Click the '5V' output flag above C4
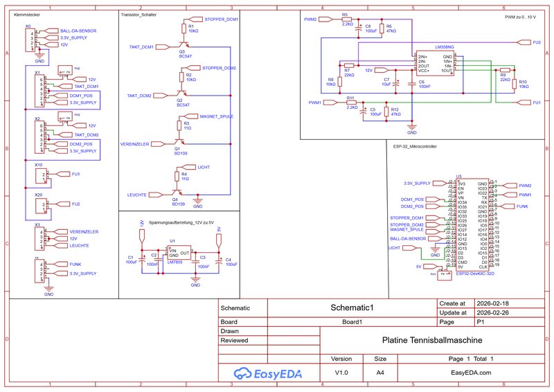 219,241
